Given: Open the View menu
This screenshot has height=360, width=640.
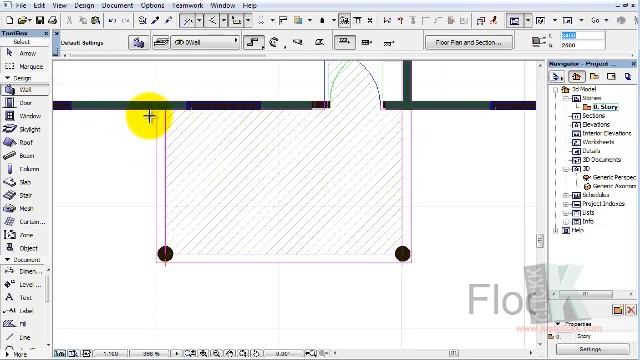Looking at the screenshot, I should [59, 6].
